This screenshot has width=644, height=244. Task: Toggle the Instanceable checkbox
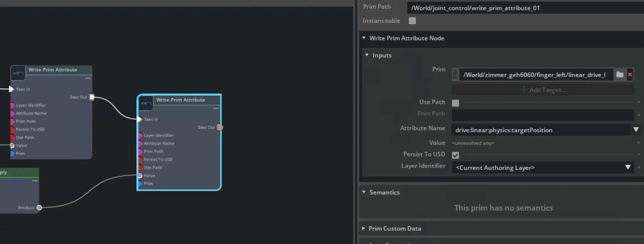point(412,21)
